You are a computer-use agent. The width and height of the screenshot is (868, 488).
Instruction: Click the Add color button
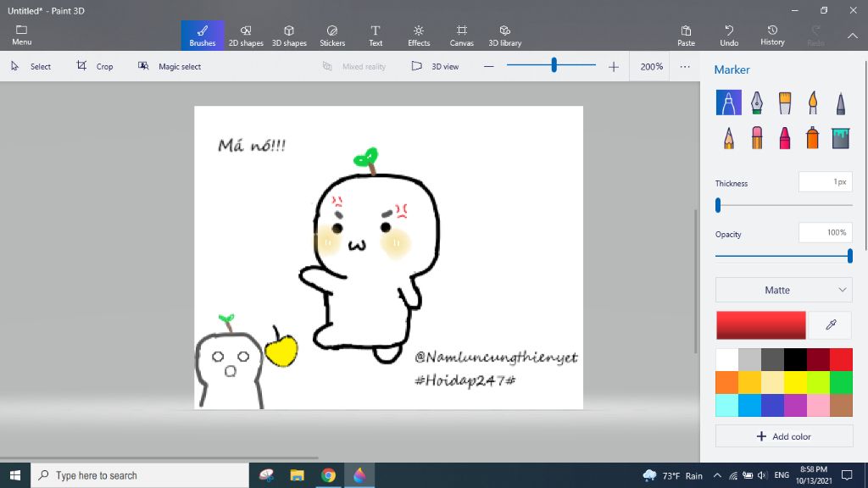click(x=783, y=436)
